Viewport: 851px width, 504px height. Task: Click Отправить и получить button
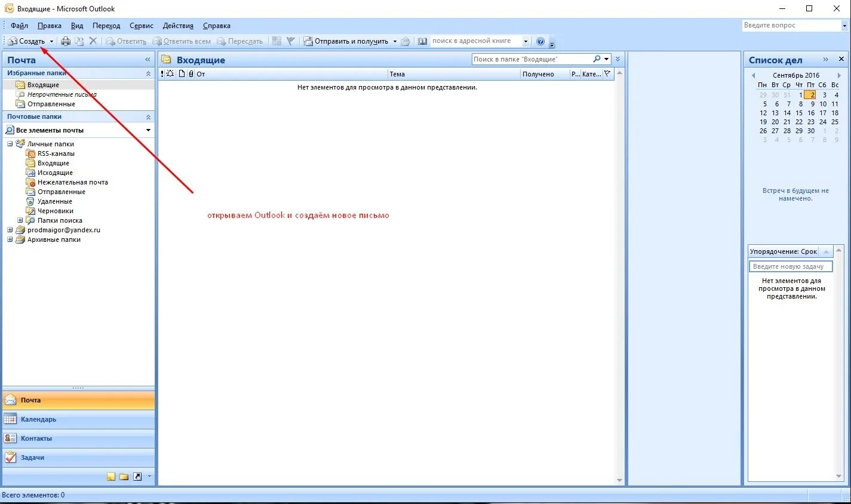click(346, 41)
